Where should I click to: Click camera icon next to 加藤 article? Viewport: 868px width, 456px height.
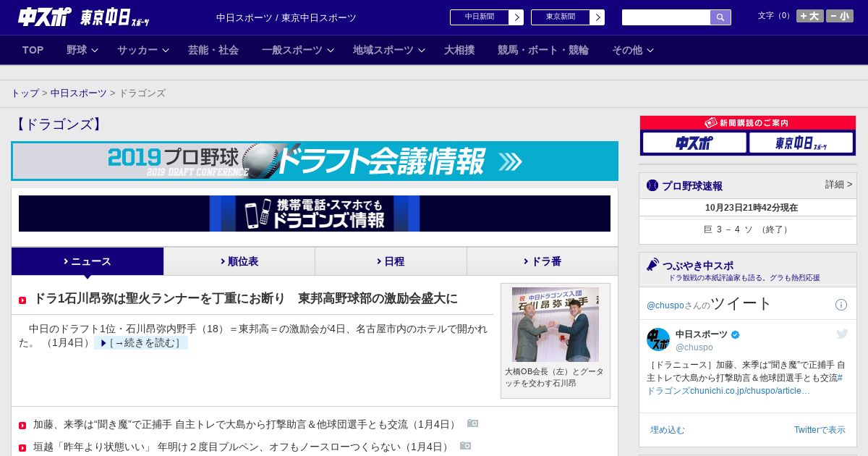pos(472,423)
